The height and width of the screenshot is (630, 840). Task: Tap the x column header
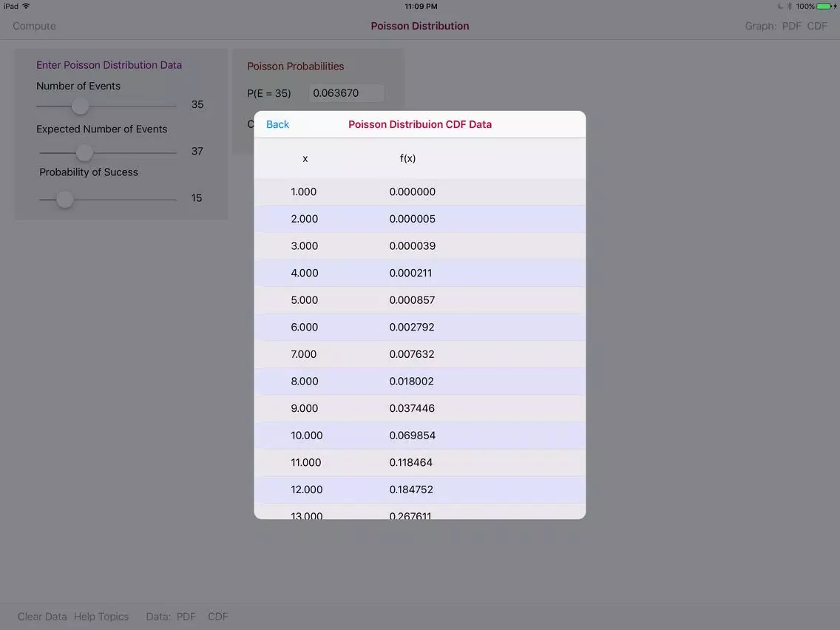(305, 158)
